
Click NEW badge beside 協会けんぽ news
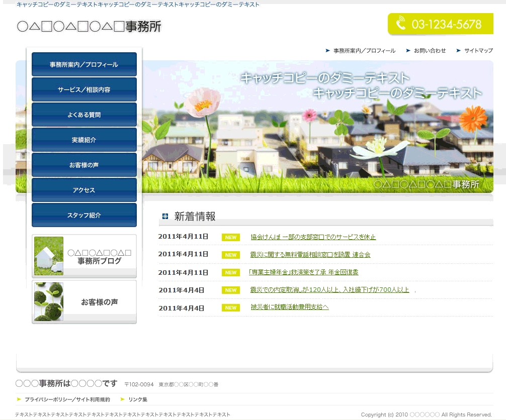click(x=231, y=237)
